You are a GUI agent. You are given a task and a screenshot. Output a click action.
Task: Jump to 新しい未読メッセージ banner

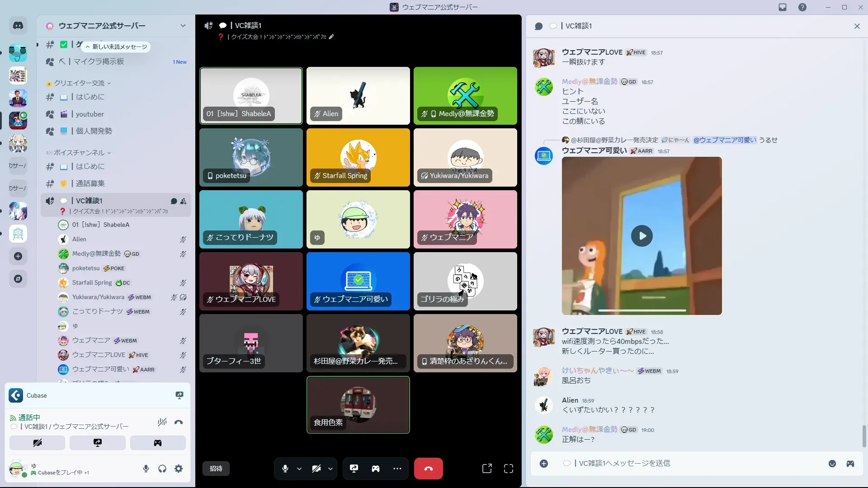[x=117, y=47]
